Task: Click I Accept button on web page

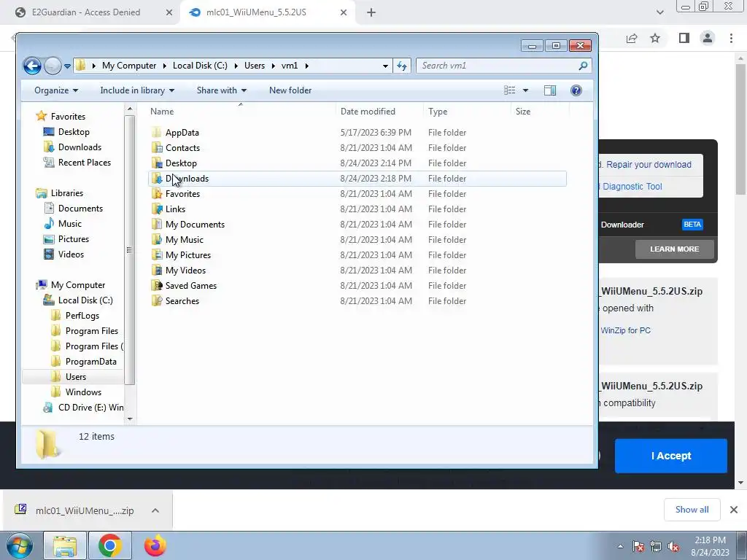Action: pos(671,456)
